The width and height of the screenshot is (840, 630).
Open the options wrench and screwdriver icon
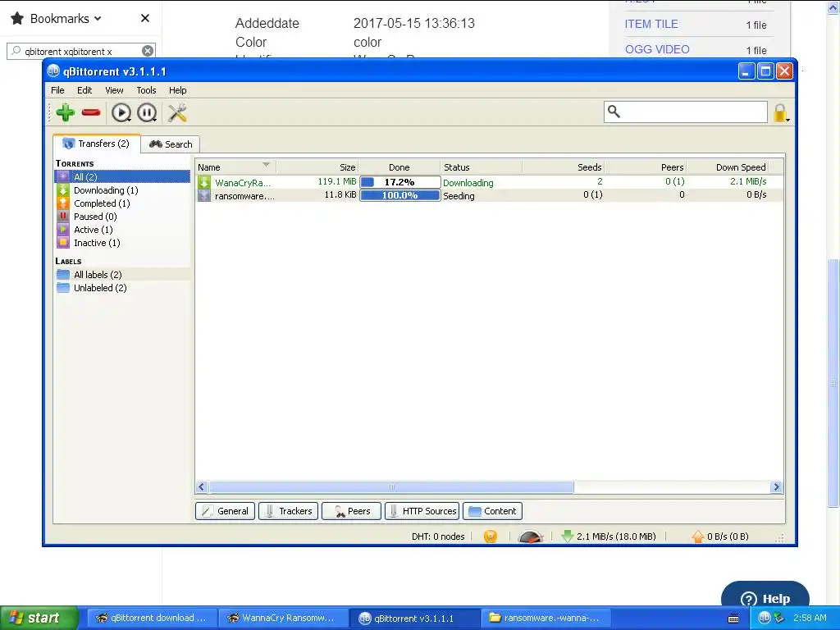point(177,112)
